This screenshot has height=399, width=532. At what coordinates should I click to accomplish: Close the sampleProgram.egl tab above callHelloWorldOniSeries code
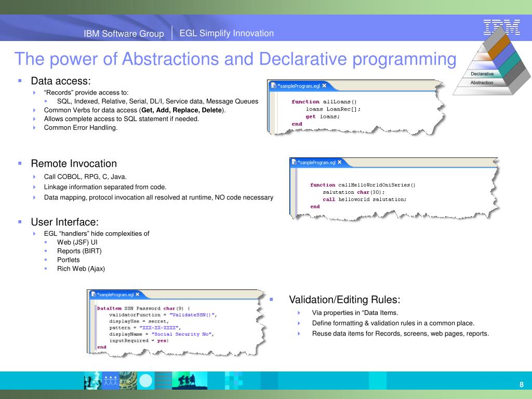pyautogui.click(x=340, y=162)
